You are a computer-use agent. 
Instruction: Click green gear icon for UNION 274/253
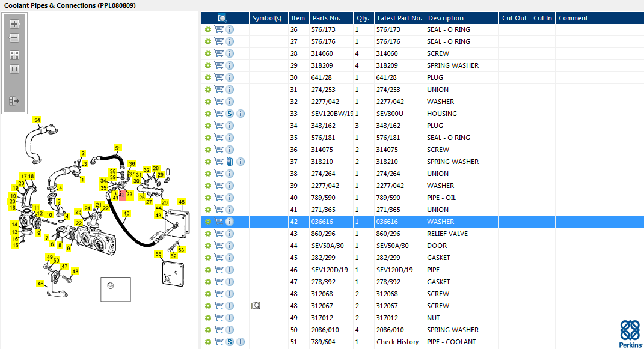tap(208, 90)
